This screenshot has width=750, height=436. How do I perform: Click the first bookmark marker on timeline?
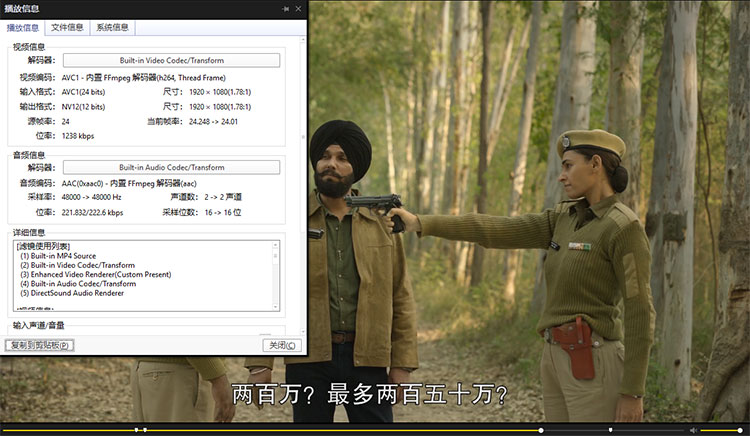pos(136,430)
